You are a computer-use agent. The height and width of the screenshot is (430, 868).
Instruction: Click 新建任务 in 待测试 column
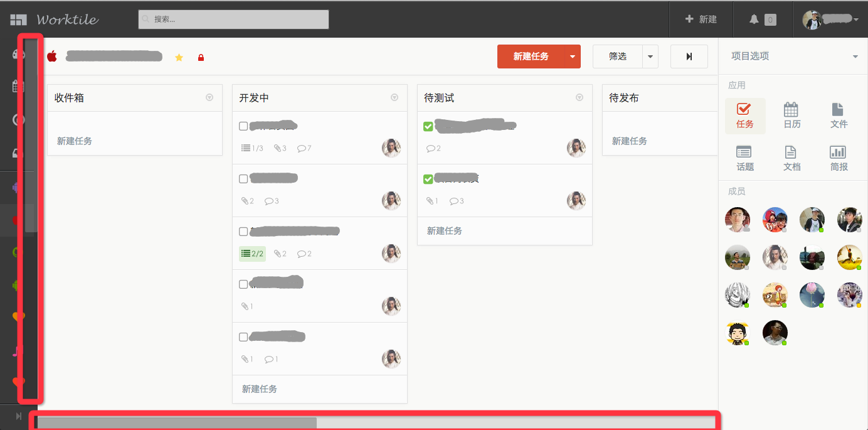pyautogui.click(x=445, y=231)
